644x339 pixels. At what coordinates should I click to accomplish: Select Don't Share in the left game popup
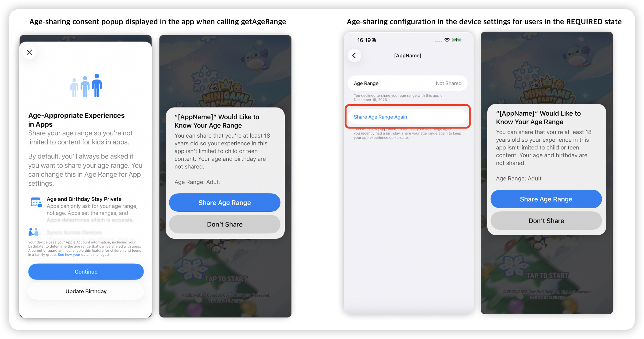coord(225,224)
